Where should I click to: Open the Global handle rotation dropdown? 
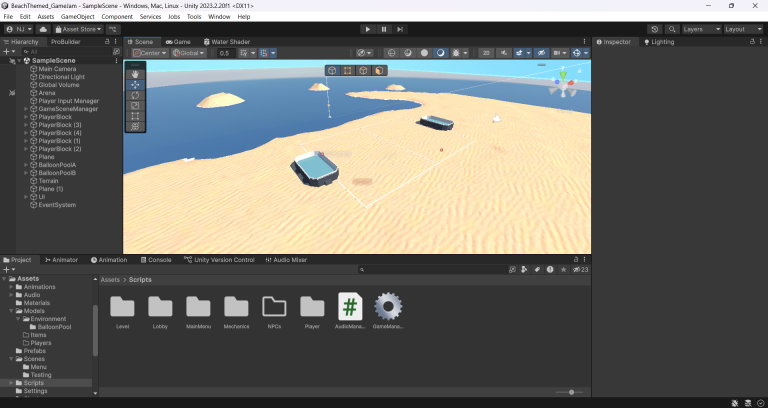[x=188, y=53]
